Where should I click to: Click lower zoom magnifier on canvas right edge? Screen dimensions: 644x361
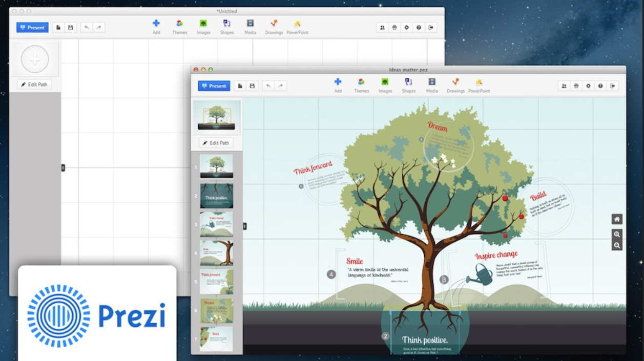coord(617,245)
